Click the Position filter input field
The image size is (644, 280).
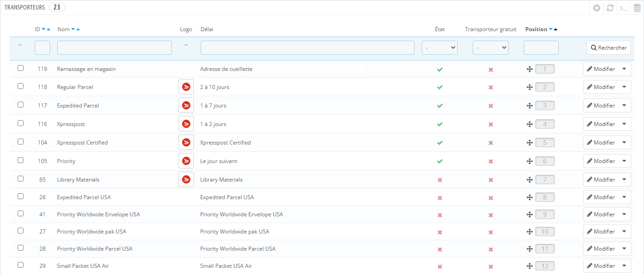[x=541, y=47]
